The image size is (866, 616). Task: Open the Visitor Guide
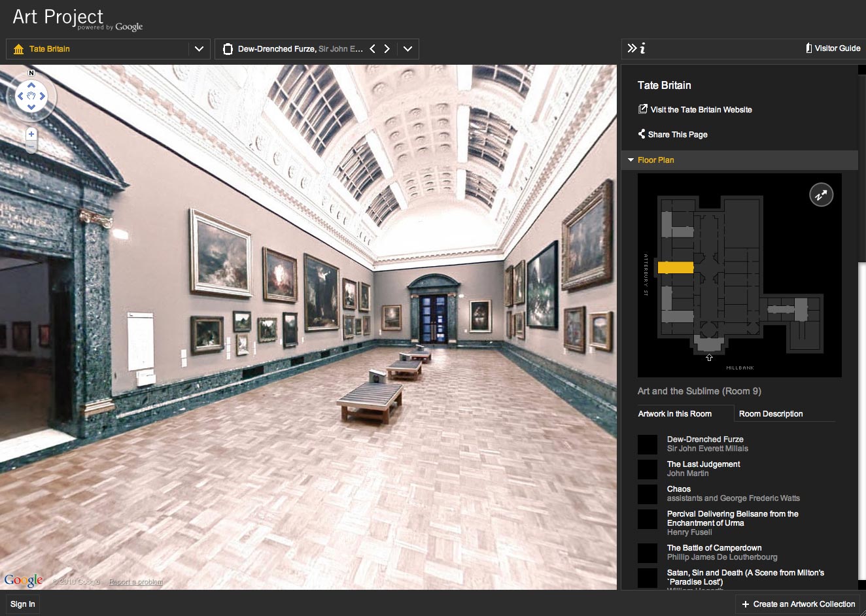coord(833,48)
